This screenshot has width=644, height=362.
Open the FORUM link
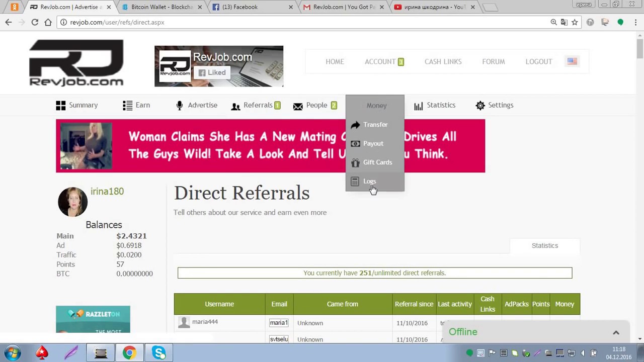click(493, 61)
